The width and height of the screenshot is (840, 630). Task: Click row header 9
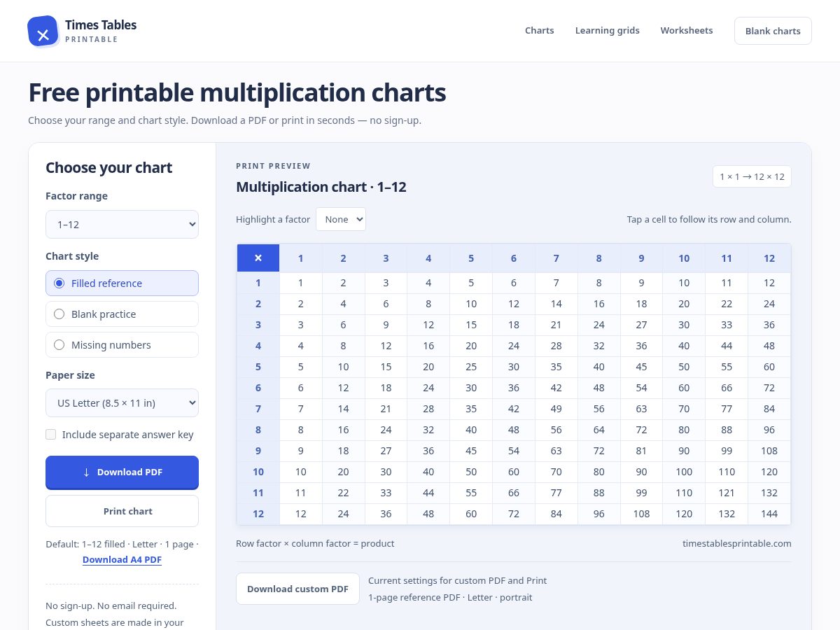click(x=258, y=451)
